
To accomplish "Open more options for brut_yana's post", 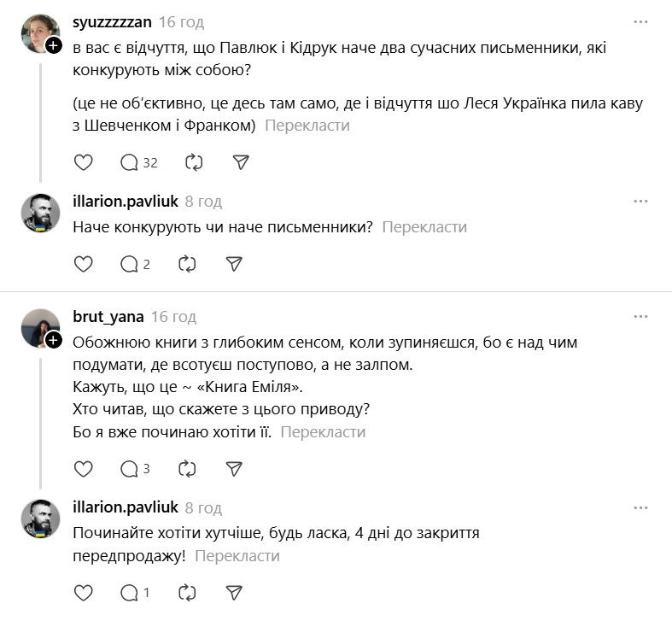I will [x=640, y=316].
